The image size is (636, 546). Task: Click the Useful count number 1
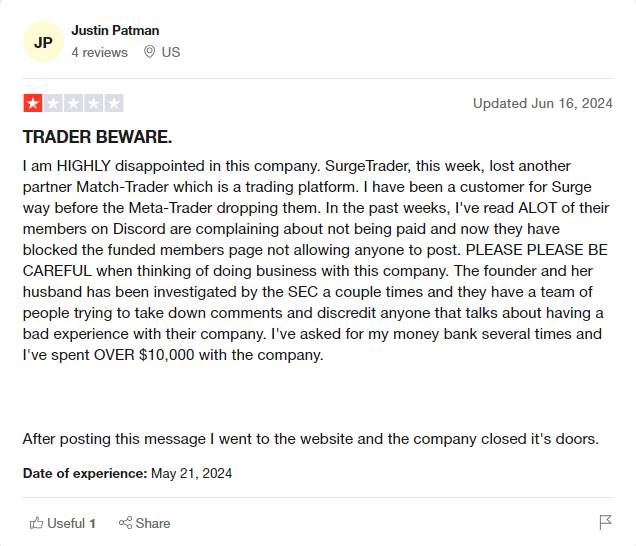[x=92, y=523]
